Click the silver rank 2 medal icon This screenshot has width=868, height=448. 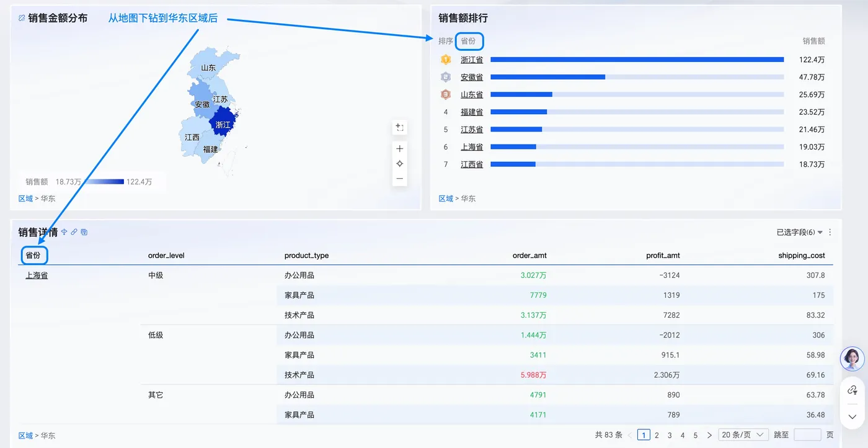445,77
